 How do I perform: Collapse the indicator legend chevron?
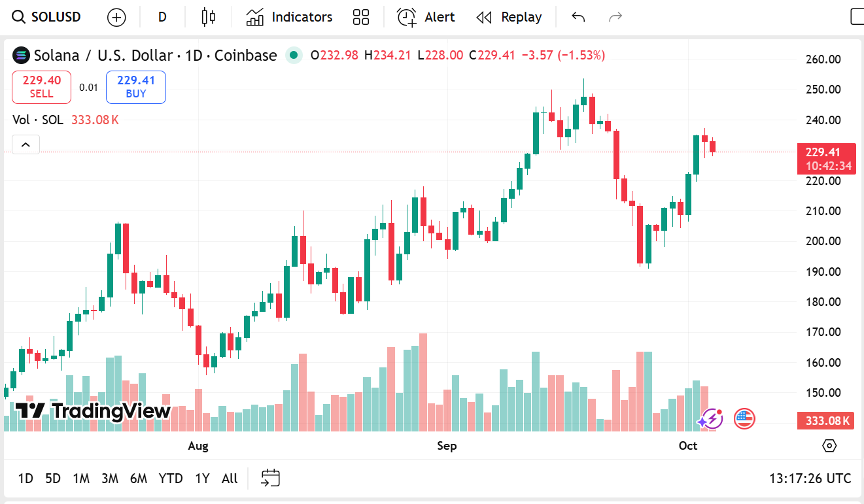[x=26, y=144]
